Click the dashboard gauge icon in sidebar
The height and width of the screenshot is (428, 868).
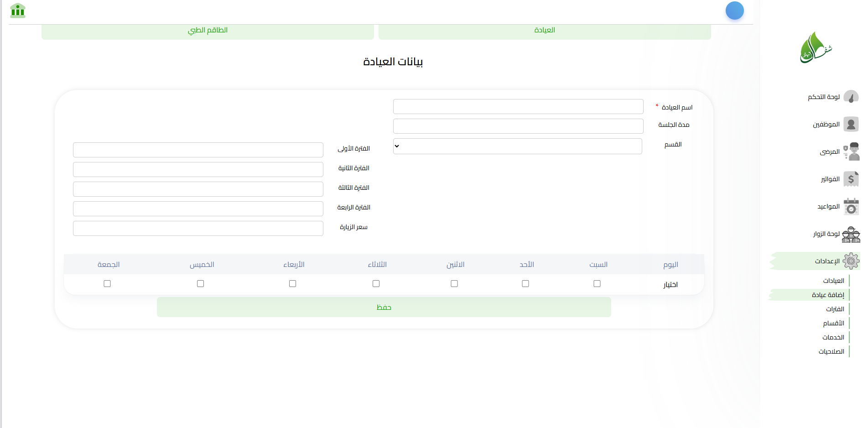point(851,97)
